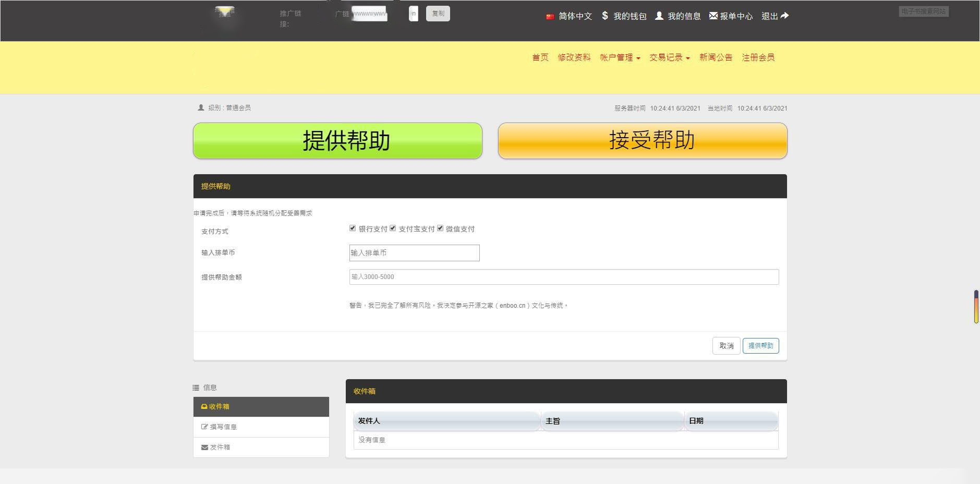This screenshot has height=484, width=980.
Task: Toggle the 支付宝支付 checkbox
Action: [393, 228]
